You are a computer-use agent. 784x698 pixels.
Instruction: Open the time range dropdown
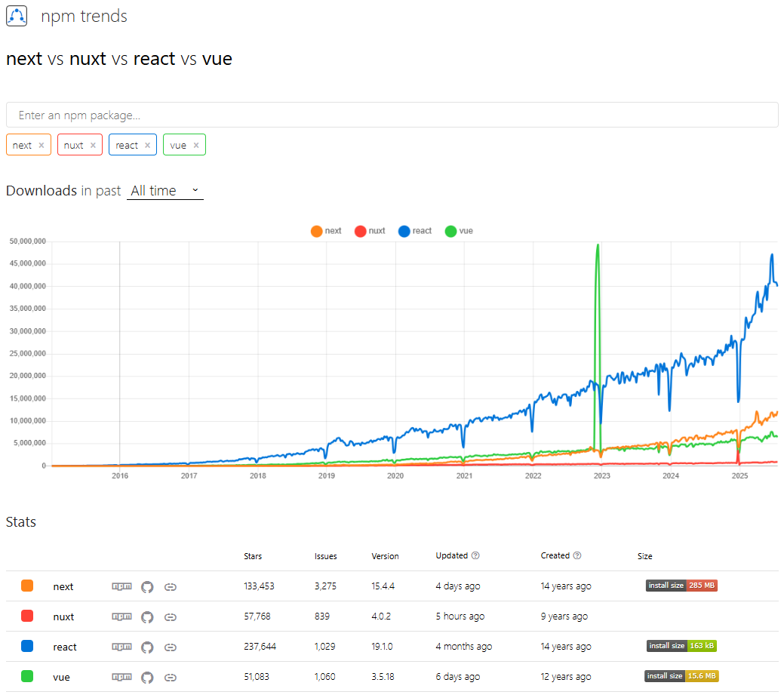coord(160,190)
